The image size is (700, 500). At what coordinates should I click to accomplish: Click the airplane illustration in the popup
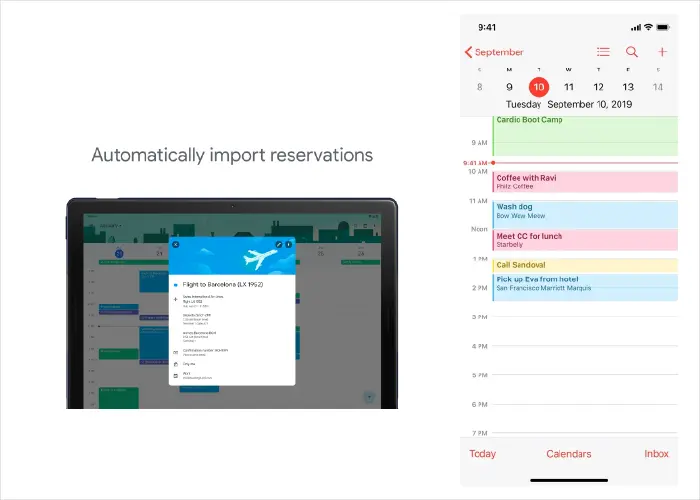[260, 259]
